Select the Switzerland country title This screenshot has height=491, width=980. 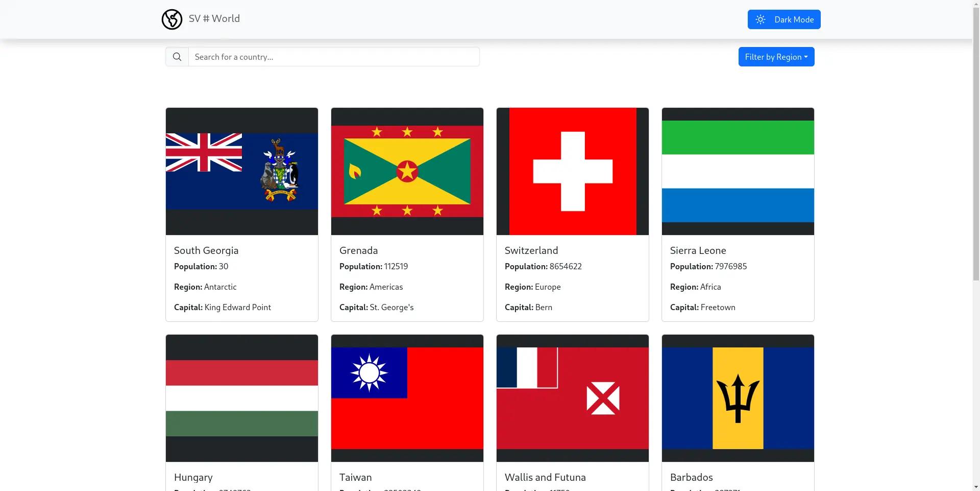click(531, 250)
